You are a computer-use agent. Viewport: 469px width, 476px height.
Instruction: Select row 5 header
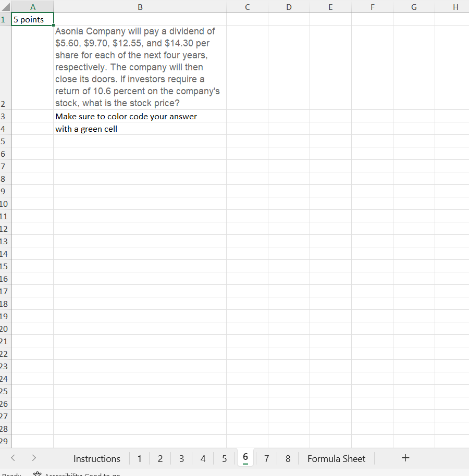5,141
